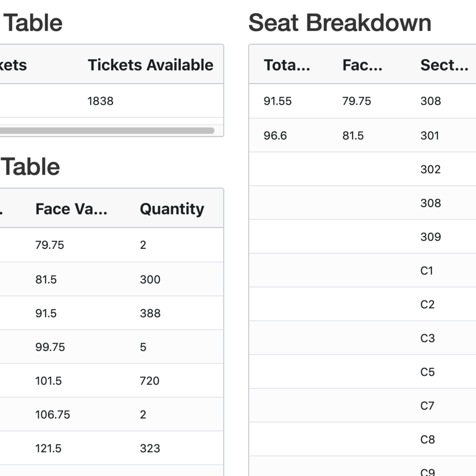Sort by the Section column header
The height and width of the screenshot is (476, 476).
click(444, 65)
